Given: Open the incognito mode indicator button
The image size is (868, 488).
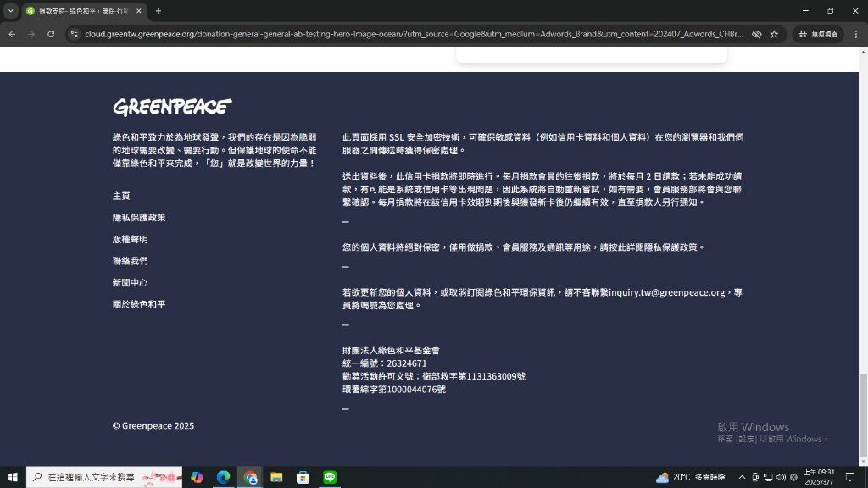Looking at the screenshot, I should pos(818,34).
